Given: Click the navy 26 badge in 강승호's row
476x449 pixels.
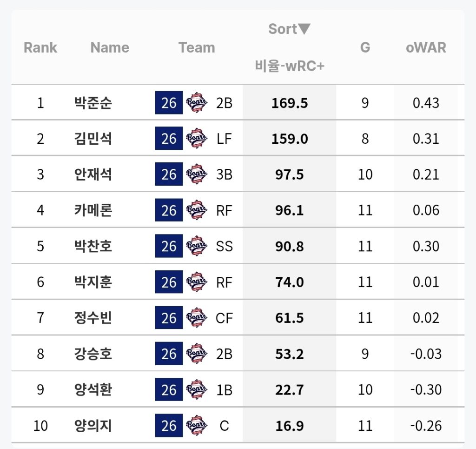Looking at the screenshot, I should click(169, 354).
